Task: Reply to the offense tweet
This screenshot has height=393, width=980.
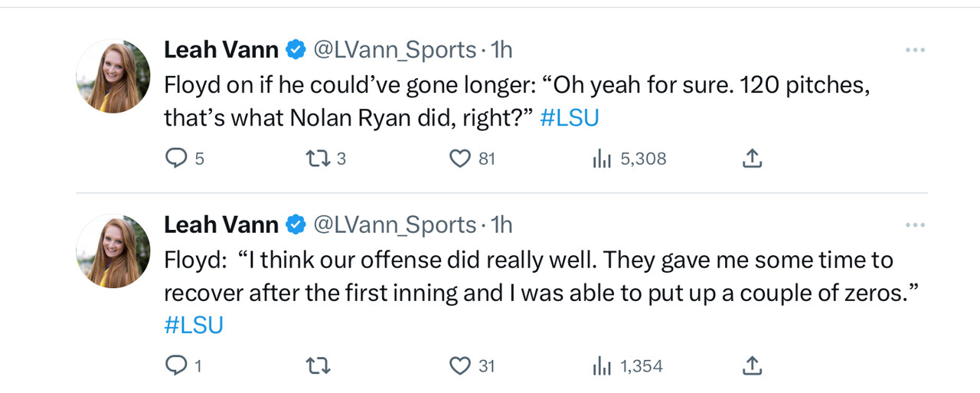Action: point(177,366)
